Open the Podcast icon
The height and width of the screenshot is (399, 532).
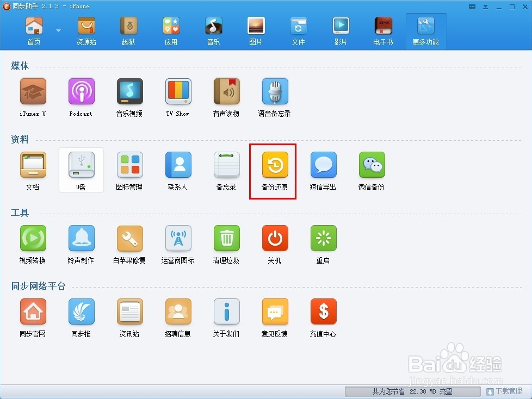click(82, 91)
